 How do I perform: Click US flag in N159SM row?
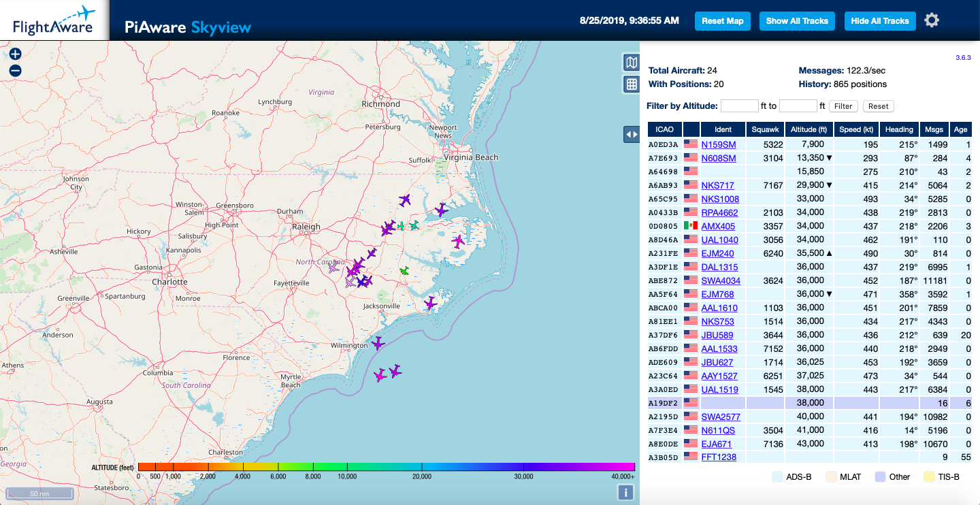coord(691,144)
